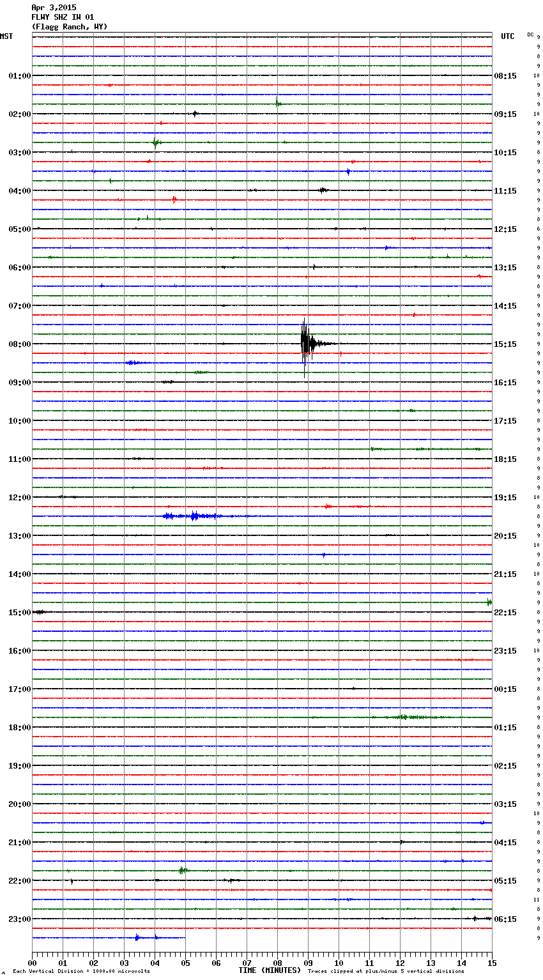Select the 10:00 MST hour label
The width and height of the screenshot is (543, 980).
(20, 421)
